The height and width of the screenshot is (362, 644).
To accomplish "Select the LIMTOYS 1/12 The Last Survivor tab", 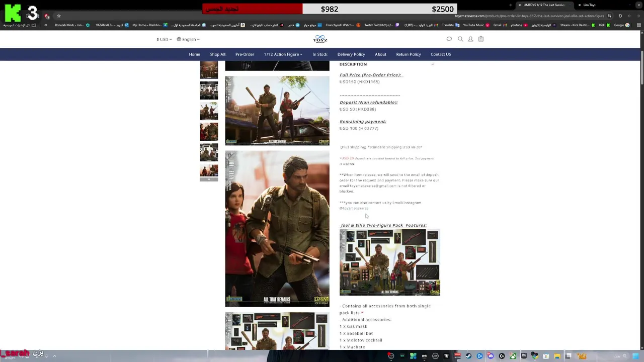I will (544, 5).
